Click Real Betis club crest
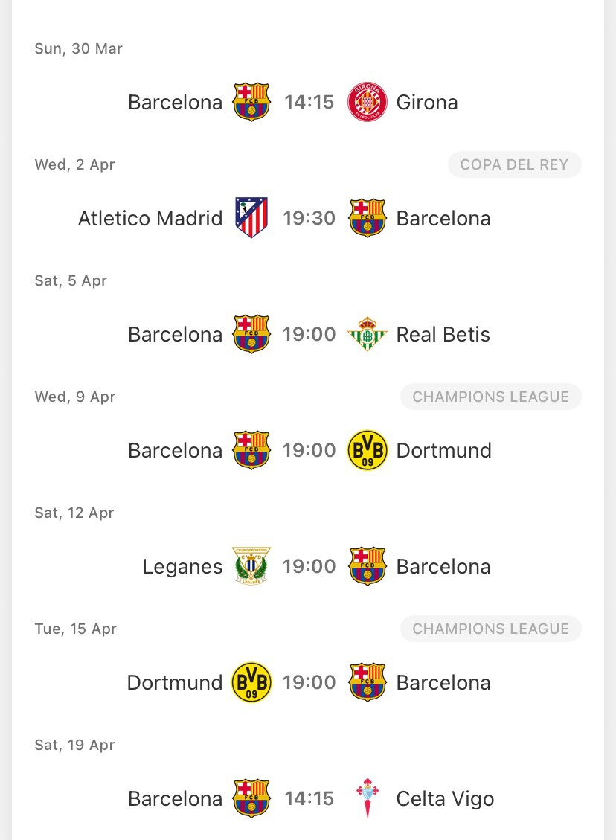Viewport: 616px width, 840px height. pyautogui.click(x=367, y=334)
